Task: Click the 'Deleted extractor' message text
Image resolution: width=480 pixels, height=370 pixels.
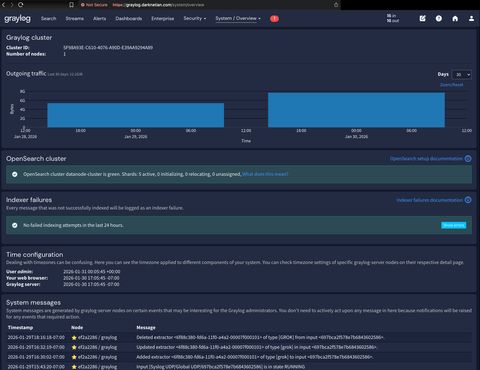Action: tap(260, 338)
